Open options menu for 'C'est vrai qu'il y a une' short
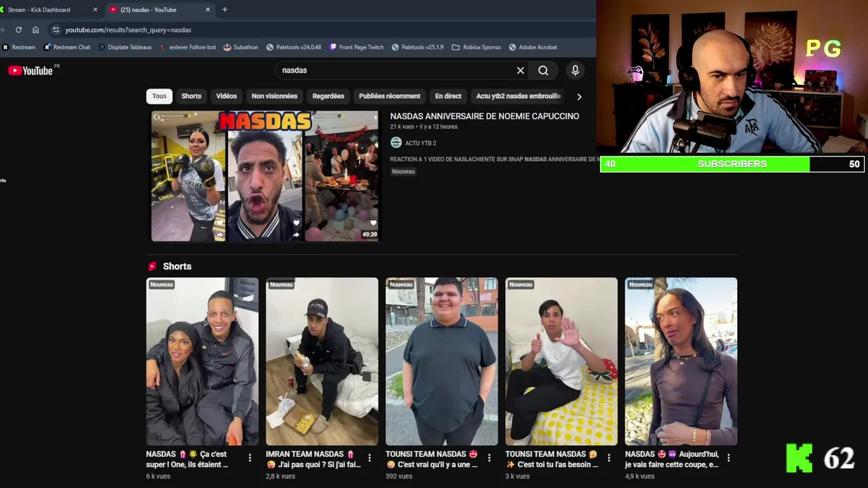This screenshot has height=488, width=868. [x=489, y=458]
